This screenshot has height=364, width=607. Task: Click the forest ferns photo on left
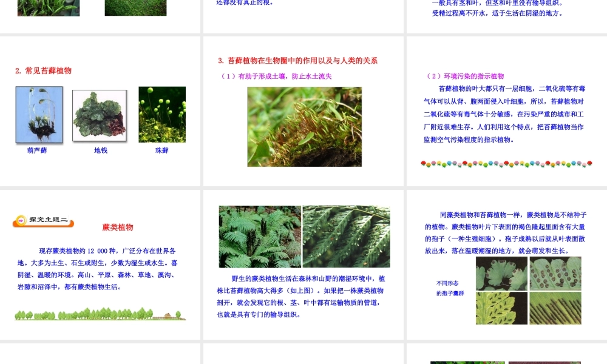click(x=260, y=237)
